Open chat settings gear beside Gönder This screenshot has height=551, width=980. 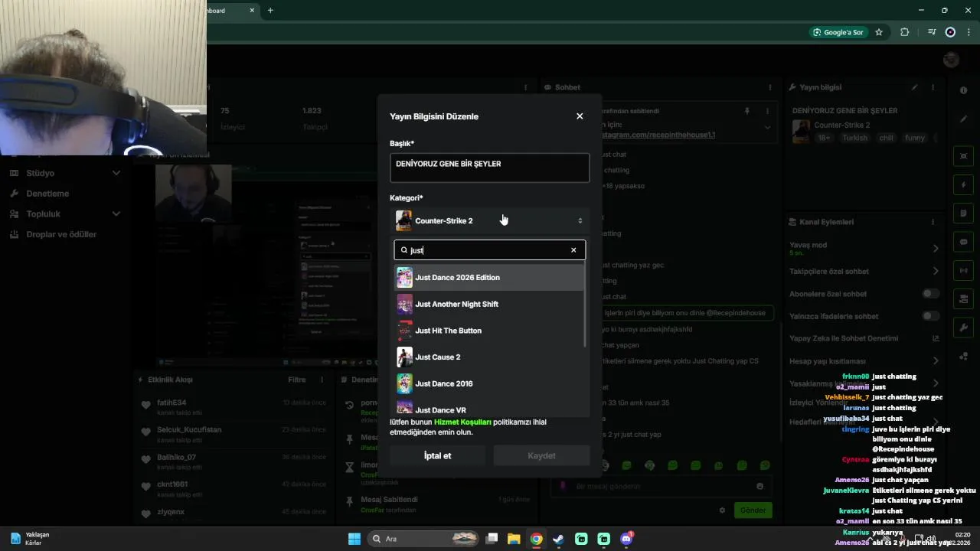coord(721,510)
